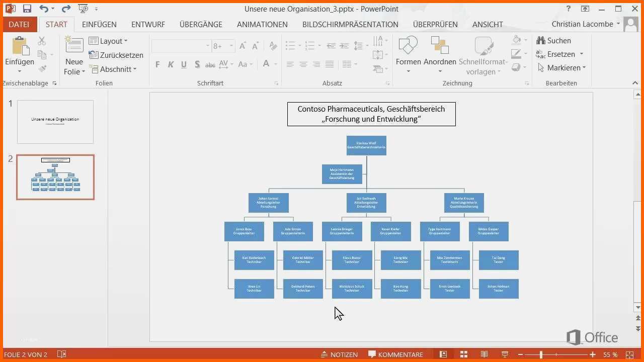Decrease the font size

click(256, 46)
